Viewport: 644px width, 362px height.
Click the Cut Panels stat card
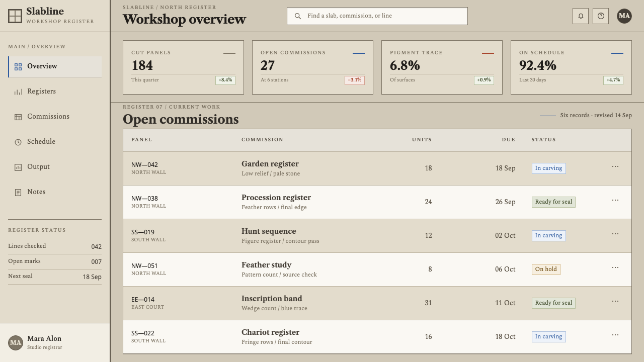click(183, 67)
